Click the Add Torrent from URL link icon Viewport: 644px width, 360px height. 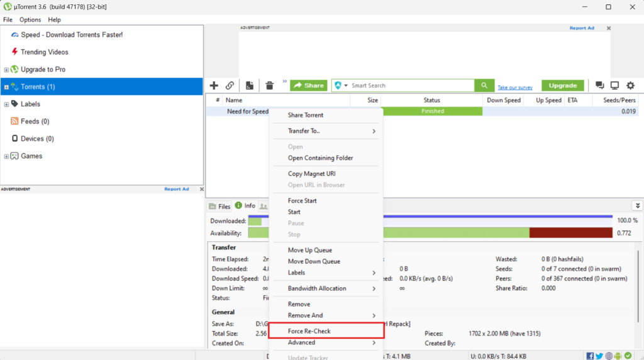(x=230, y=85)
